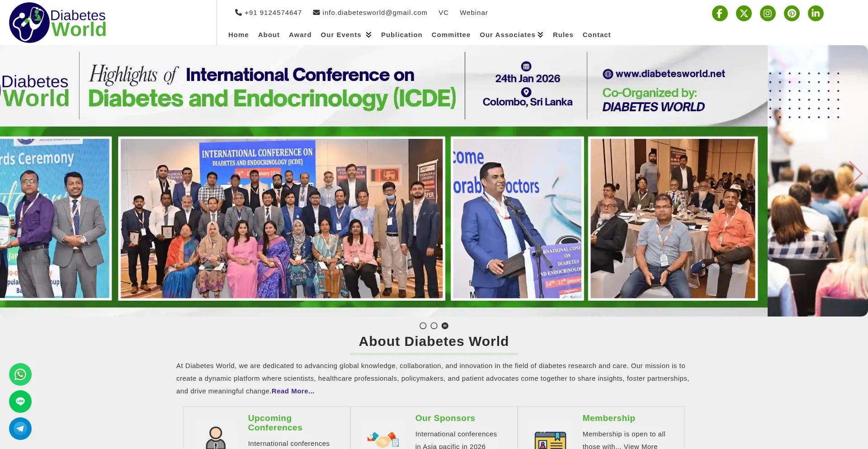The width and height of the screenshot is (868, 449).
Task: Open the Contact menu item
Action: coord(596,35)
